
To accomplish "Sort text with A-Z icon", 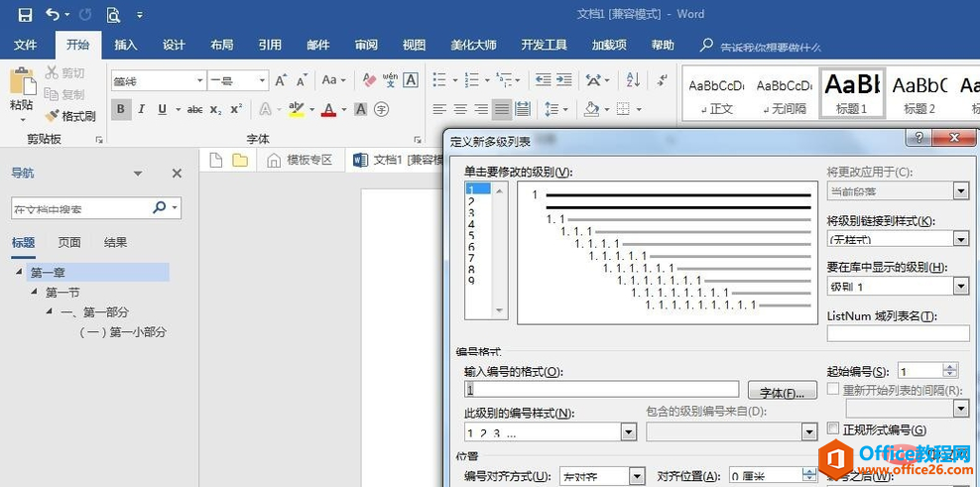I will click(x=633, y=80).
